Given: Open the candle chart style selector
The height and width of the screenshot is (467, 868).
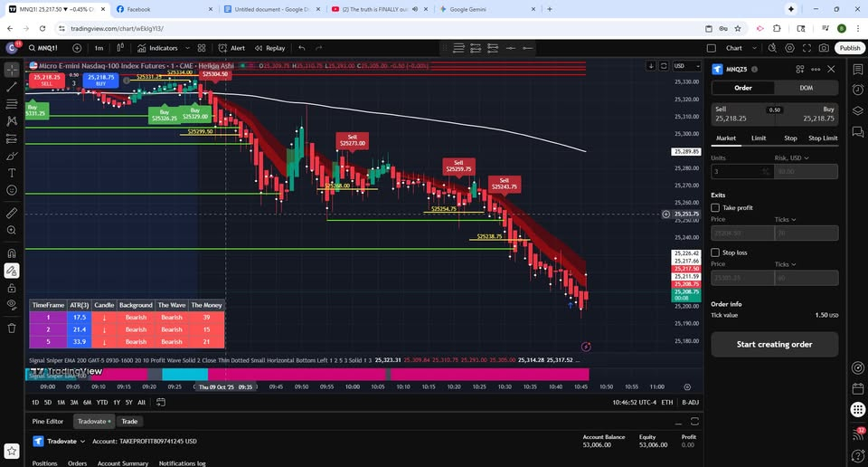Looking at the screenshot, I should click(x=120, y=48).
